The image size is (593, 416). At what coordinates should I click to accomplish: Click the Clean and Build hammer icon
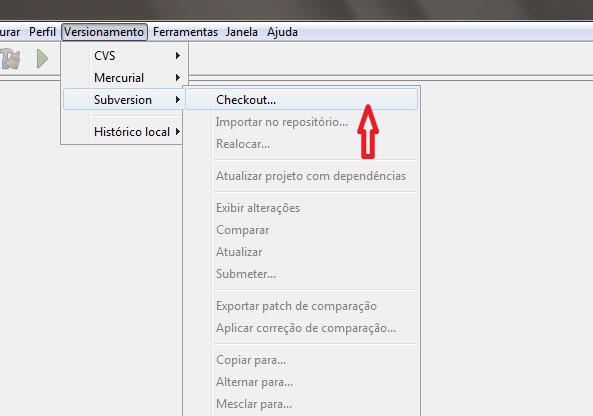pos(10,59)
